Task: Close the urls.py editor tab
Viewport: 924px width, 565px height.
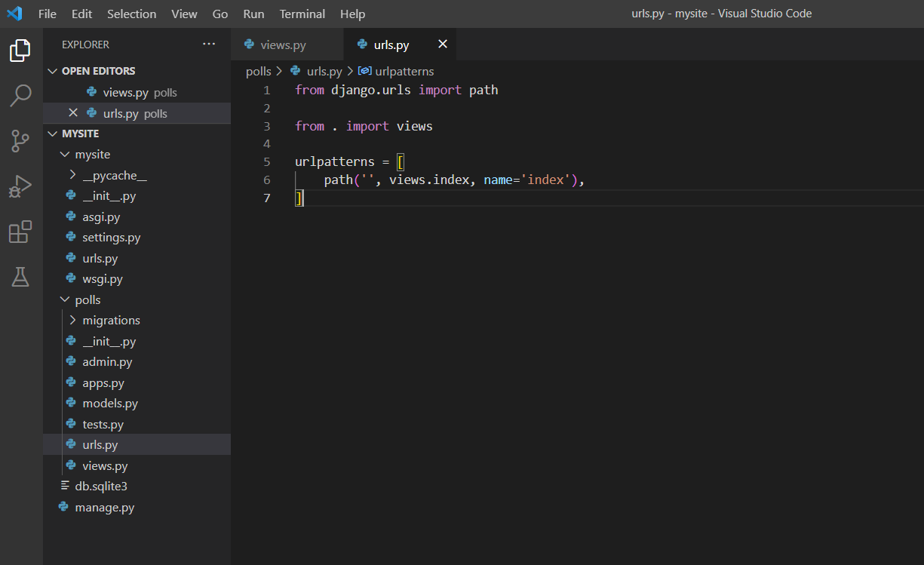Action: (443, 45)
